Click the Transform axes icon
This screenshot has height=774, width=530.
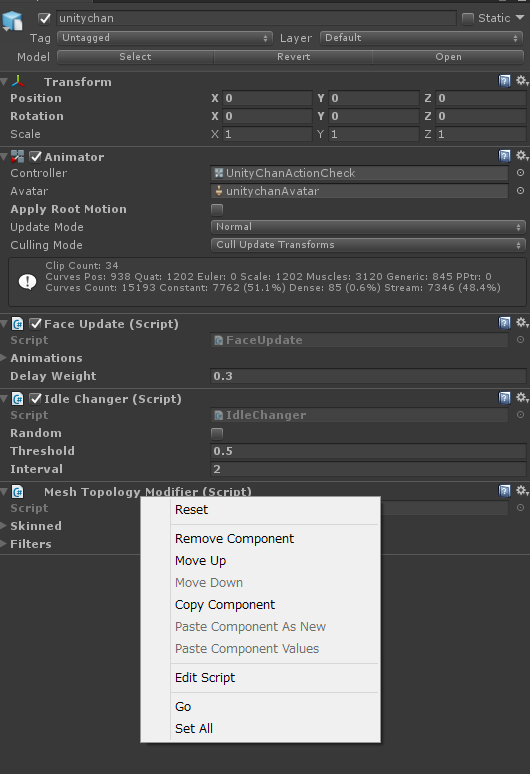click(x=18, y=81)
